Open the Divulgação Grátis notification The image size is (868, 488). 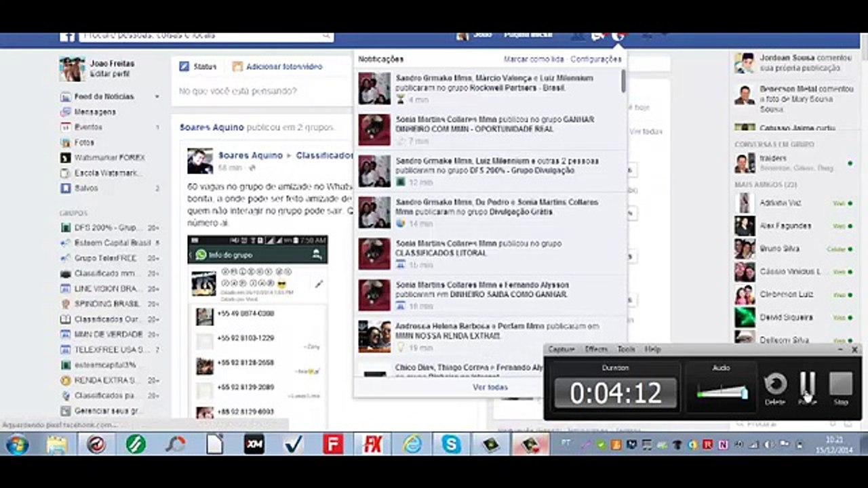(x=490, y=213)
